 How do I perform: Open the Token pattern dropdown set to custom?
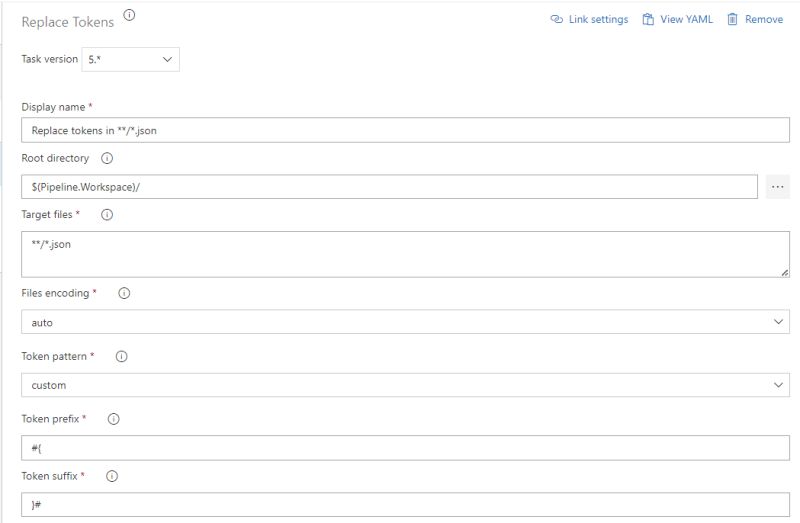405,385
